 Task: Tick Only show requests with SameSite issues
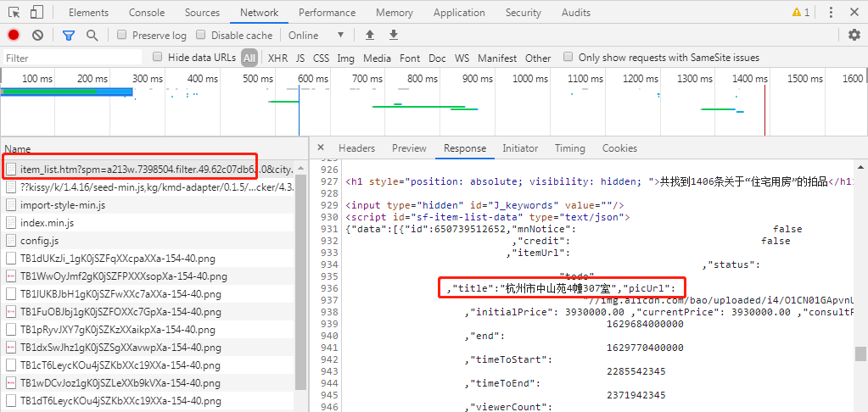(568, 57)
